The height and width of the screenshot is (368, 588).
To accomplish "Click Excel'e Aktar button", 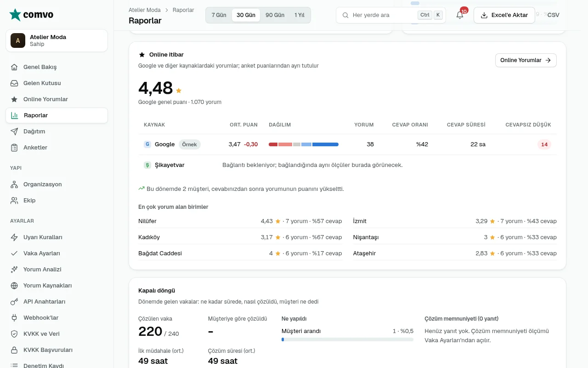I will (x=504, y=15).
